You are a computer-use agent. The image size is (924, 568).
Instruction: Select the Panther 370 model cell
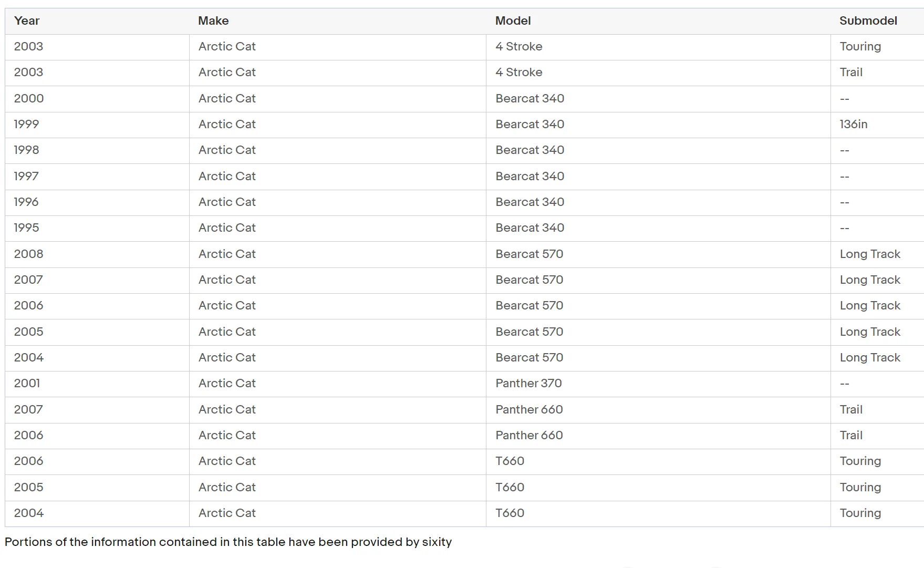click(528, 384)
